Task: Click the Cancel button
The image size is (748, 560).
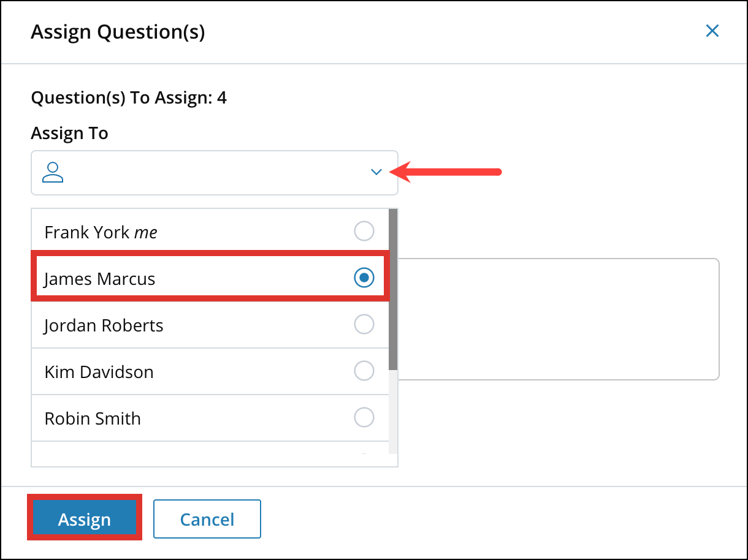Action: (x=207, y=518)
